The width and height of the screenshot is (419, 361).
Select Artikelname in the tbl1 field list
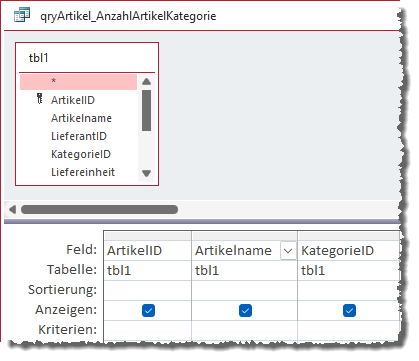click(81, 118)
